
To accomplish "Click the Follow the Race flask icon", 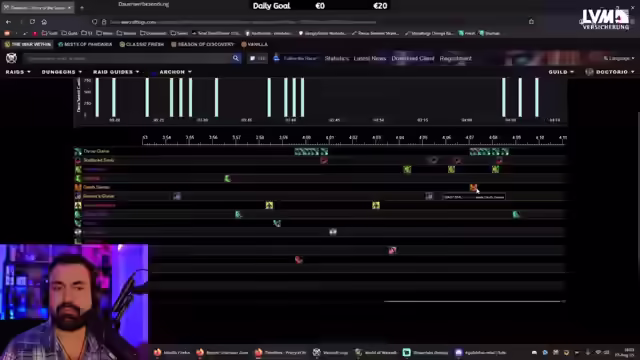I will [x=276, y=58].
